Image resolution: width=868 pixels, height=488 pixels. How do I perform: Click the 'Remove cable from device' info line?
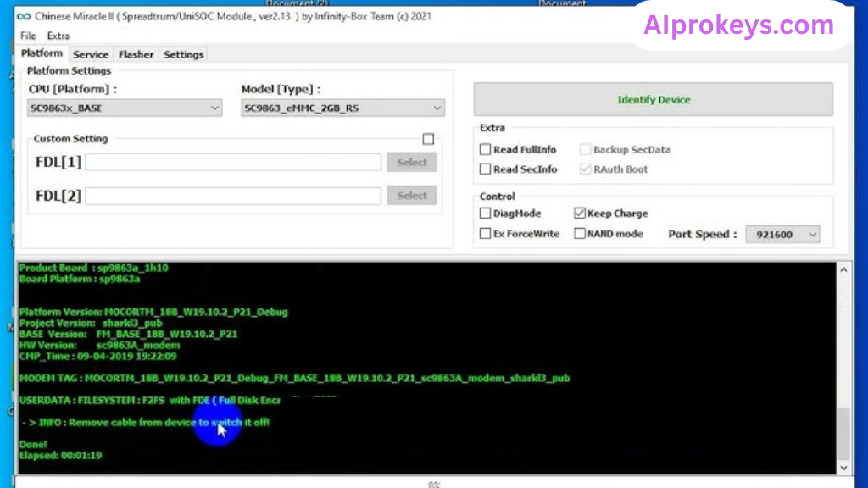[x=146, y=422]
